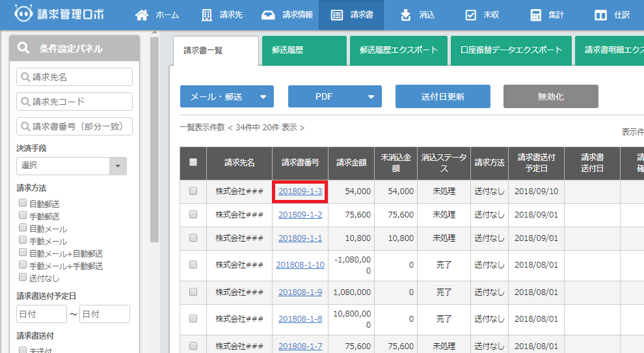Screen dimensions: 644x353
Task: Enable the 送付なし filter checkbox
Action: (x=23, y=277)
